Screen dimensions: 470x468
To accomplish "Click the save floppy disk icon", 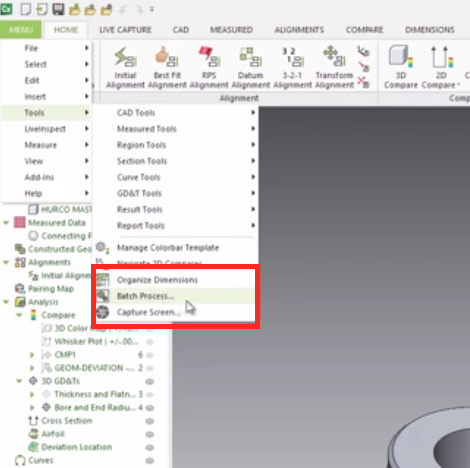I will [58, 9].
